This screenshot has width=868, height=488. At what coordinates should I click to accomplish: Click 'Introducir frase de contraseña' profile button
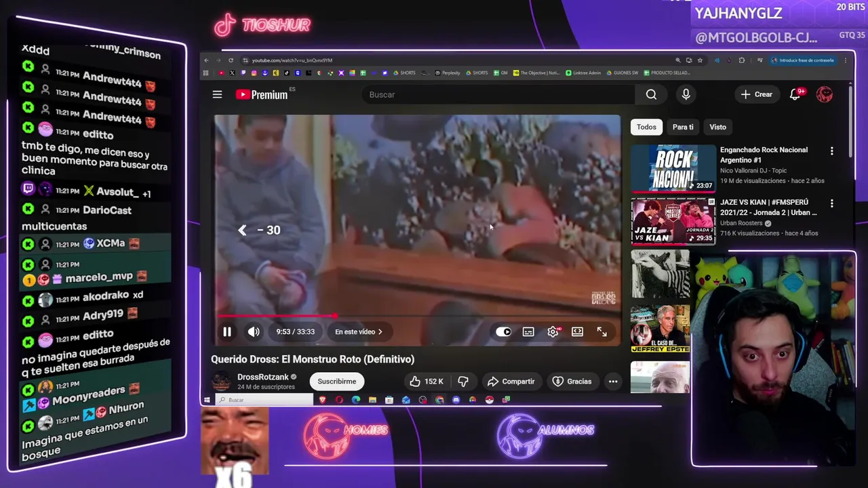pos(804,60)
